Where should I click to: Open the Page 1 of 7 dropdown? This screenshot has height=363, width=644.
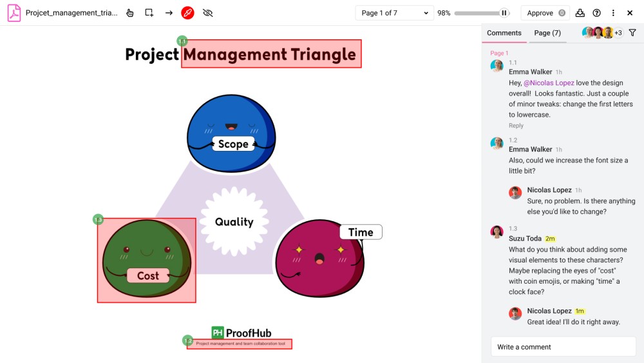tap(394, 13)
